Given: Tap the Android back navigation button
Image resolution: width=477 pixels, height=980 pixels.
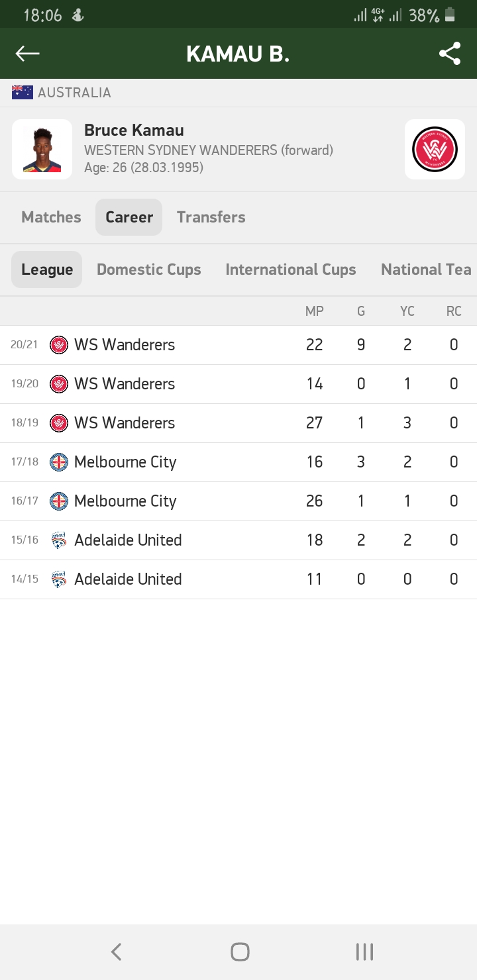Looking at the screenshot, I should 116,952.
